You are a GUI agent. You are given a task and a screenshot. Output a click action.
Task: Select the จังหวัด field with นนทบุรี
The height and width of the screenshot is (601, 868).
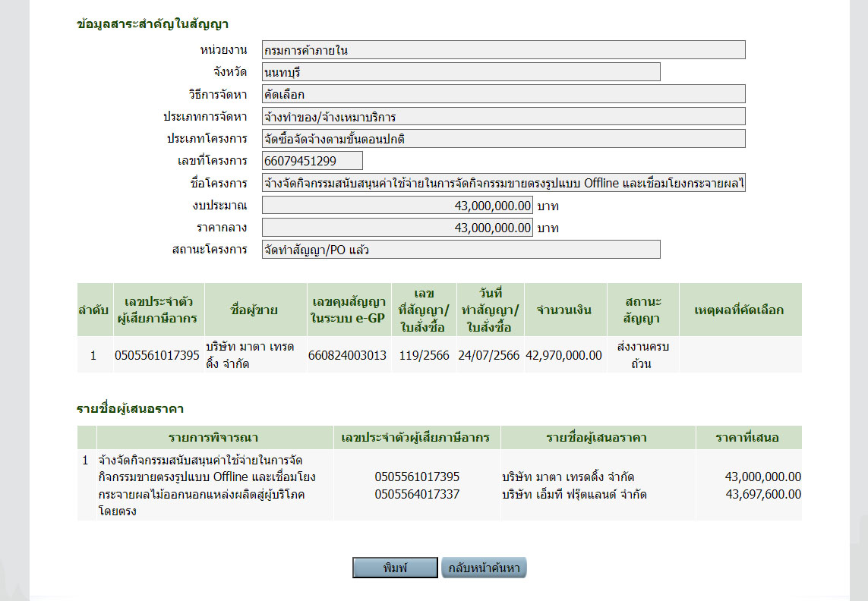[460, 72]
